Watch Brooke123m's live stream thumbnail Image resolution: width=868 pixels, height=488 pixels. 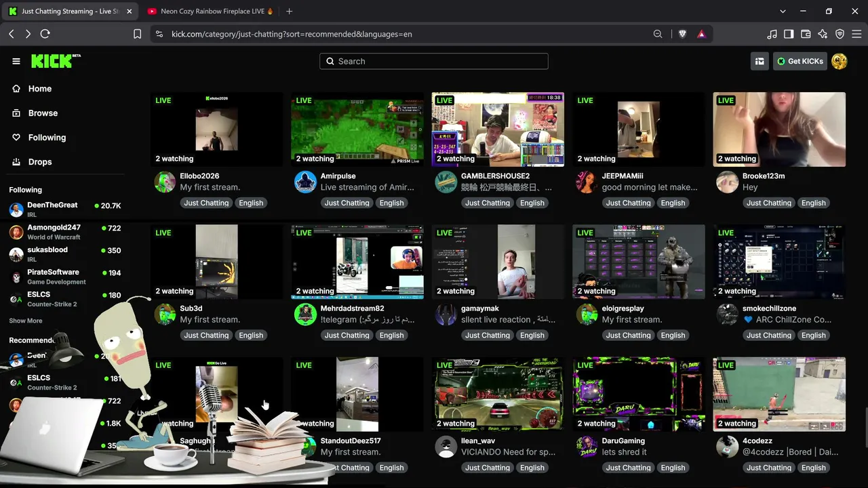[779, 129]
